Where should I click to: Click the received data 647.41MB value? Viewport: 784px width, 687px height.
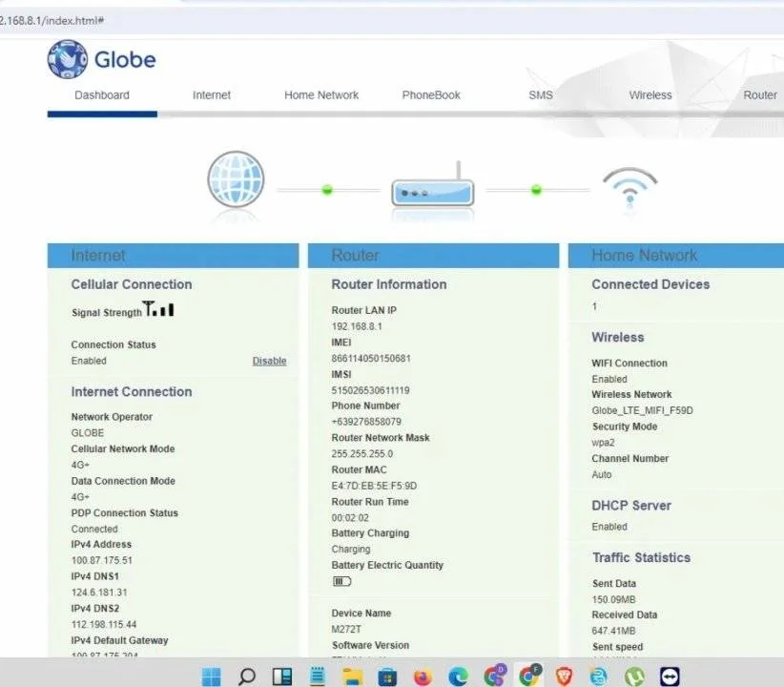coord(613,631)
